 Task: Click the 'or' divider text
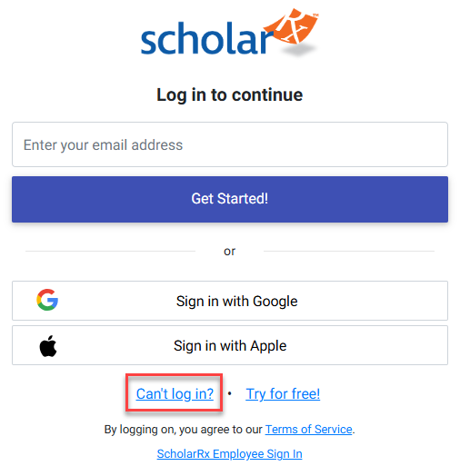229,251
